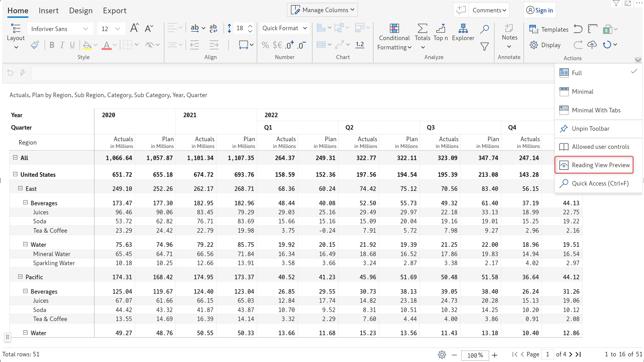The height and width of the screenshot is (362, 644).
Task: Click the Top n icon
Action: (440, 29)
